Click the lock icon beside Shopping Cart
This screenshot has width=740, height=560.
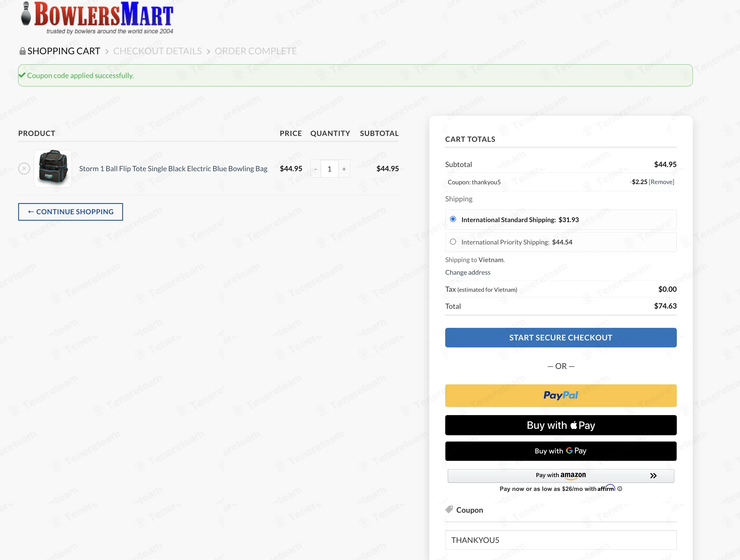click(22, 51)
